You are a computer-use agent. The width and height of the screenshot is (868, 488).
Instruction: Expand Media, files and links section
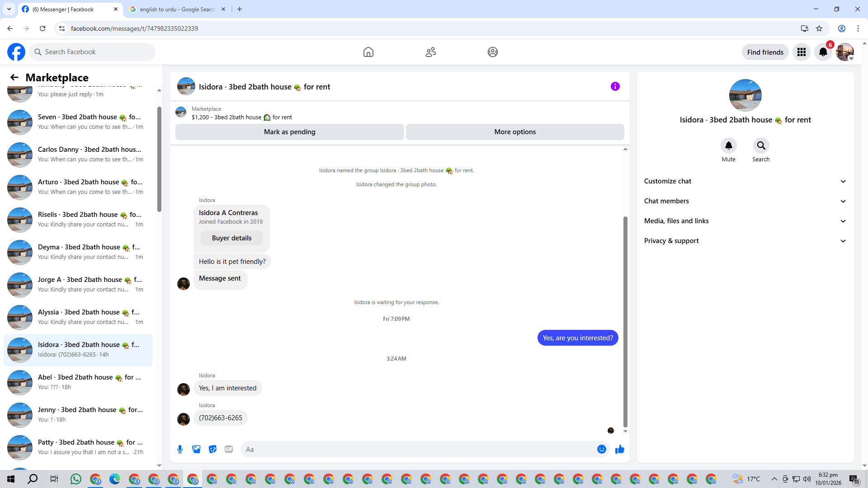click(745, 221)
